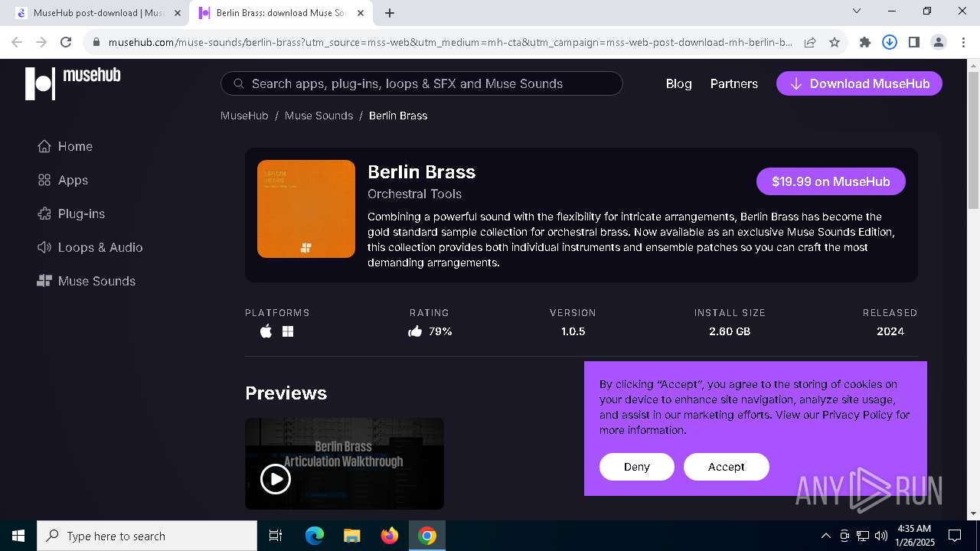Screen dimensions: 980x551
Task: Open the notifications action center
Action: (x=955, y=536)
